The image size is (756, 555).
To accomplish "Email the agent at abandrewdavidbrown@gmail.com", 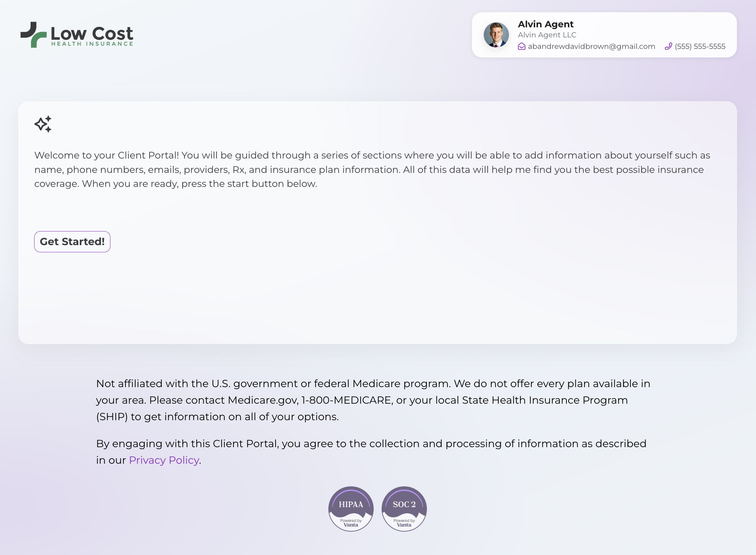I will (x=591, y=46).
